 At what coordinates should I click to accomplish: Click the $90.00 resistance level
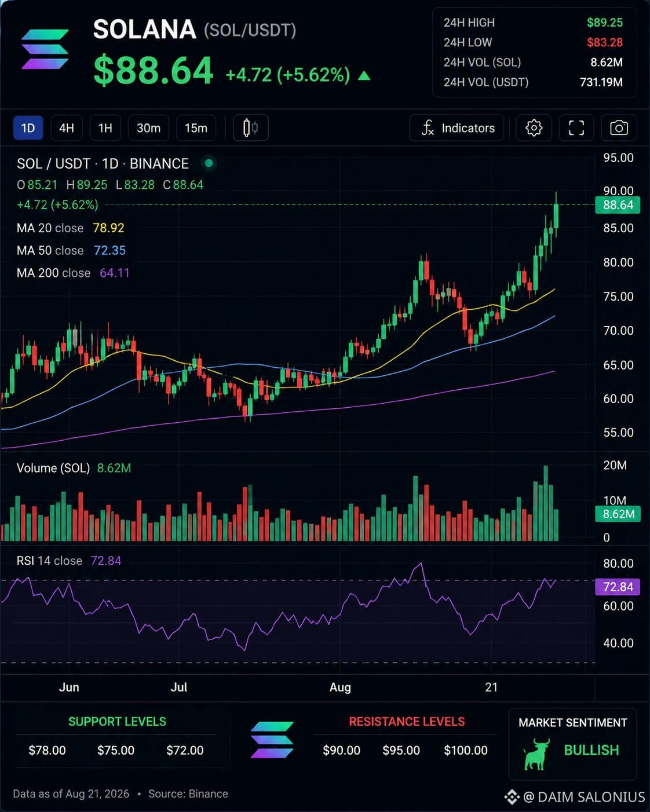(341, 751)
